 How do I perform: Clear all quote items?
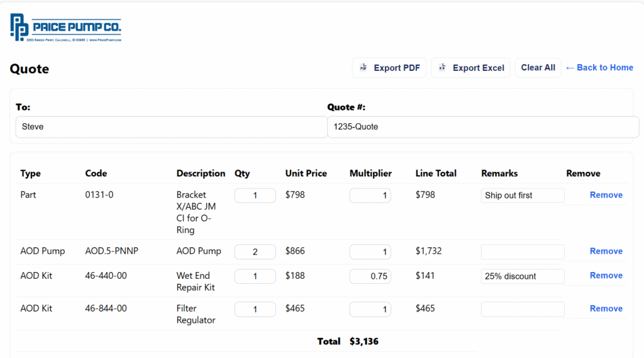pyautogui.click(x=538, y=68)
